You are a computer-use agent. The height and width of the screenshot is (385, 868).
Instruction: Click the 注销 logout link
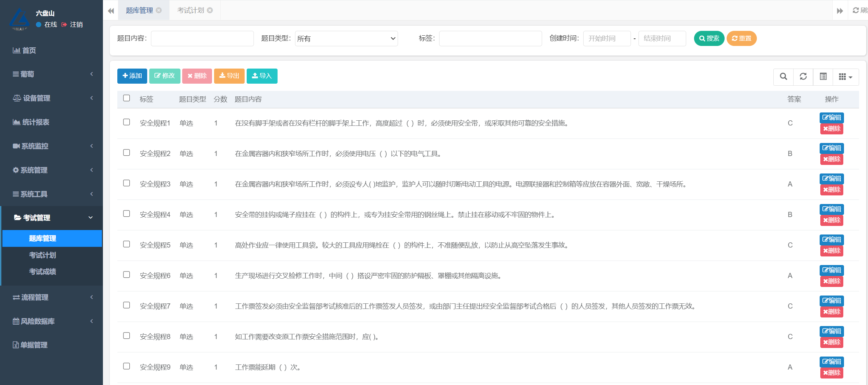pyautogui.click(x=72, y=24)
